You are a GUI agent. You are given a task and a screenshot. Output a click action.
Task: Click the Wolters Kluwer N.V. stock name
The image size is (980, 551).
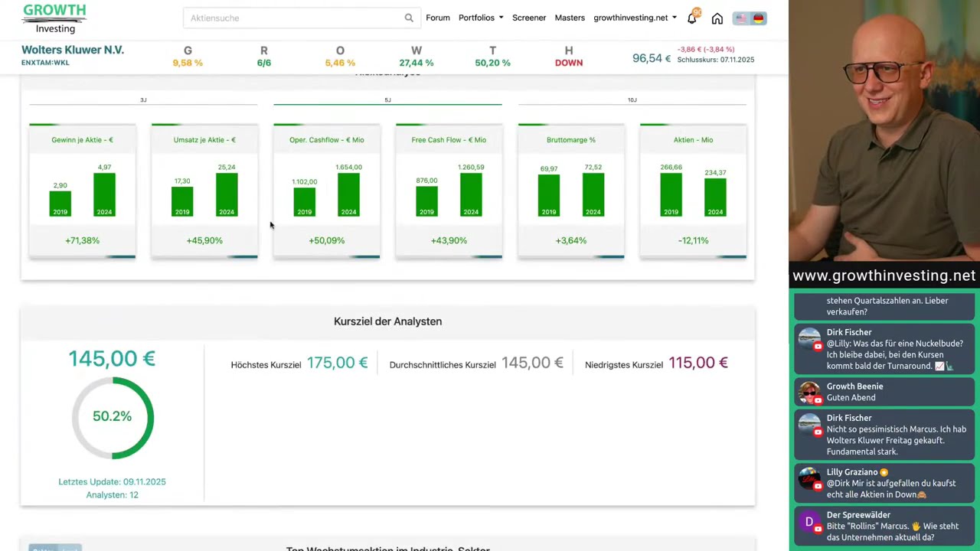click(73, 50)
